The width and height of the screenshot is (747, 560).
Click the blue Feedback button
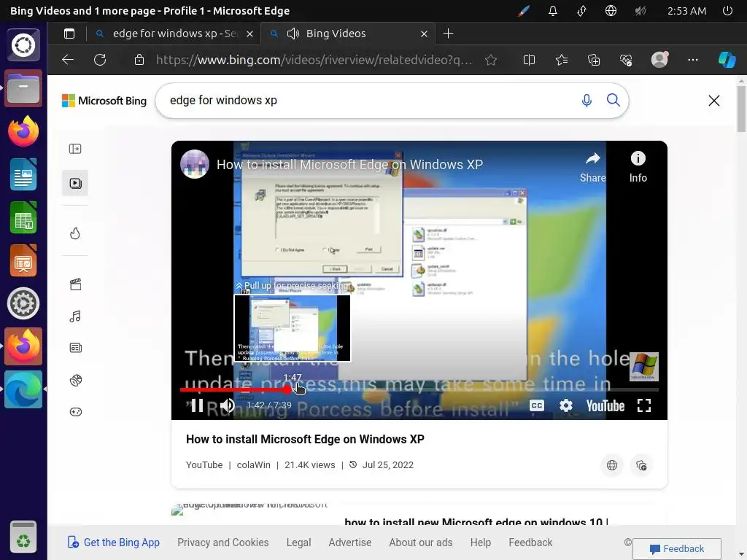[x=676, y=549]
